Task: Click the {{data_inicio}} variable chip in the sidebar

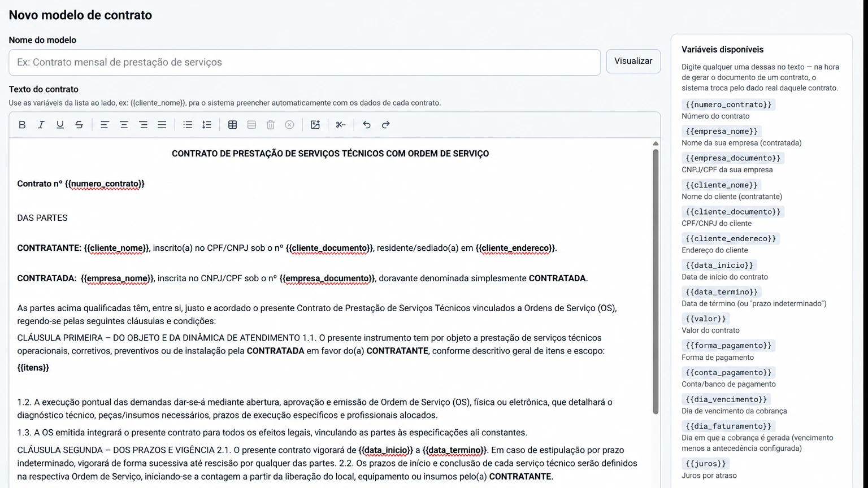Action: point(719,265)
